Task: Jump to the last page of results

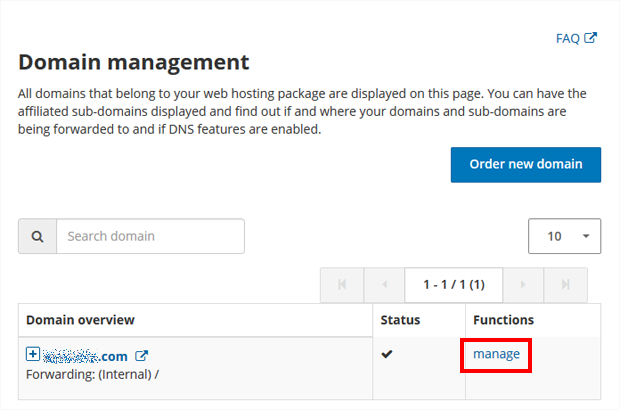Action: click(566, 285)
